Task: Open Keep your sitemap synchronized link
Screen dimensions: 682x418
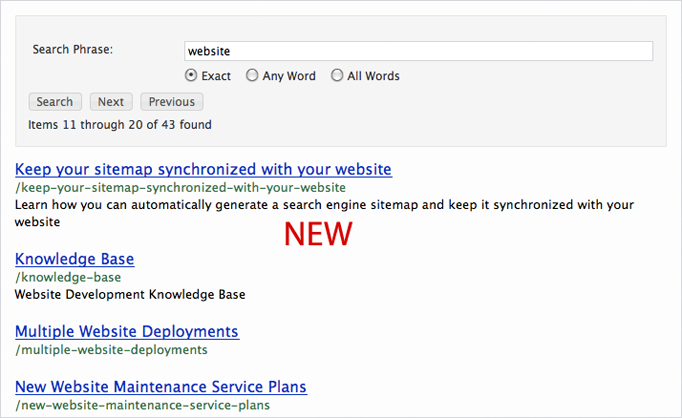Action: coord(203,169)
